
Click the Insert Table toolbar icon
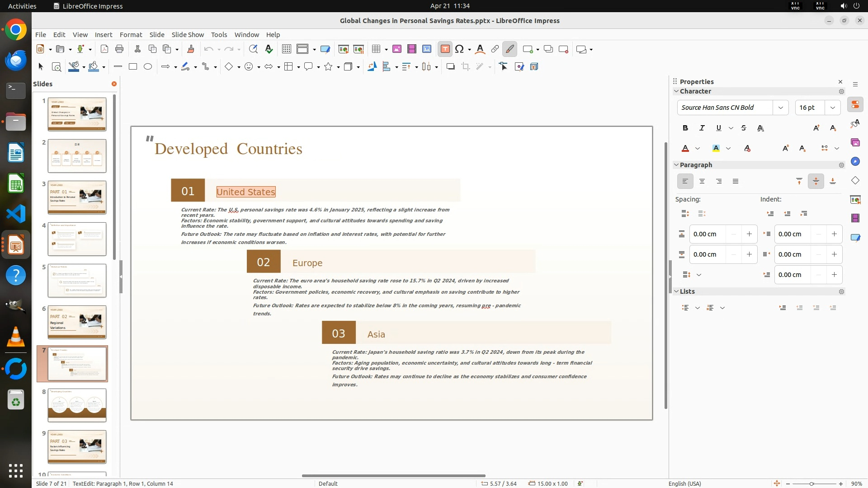click(376, 49)
